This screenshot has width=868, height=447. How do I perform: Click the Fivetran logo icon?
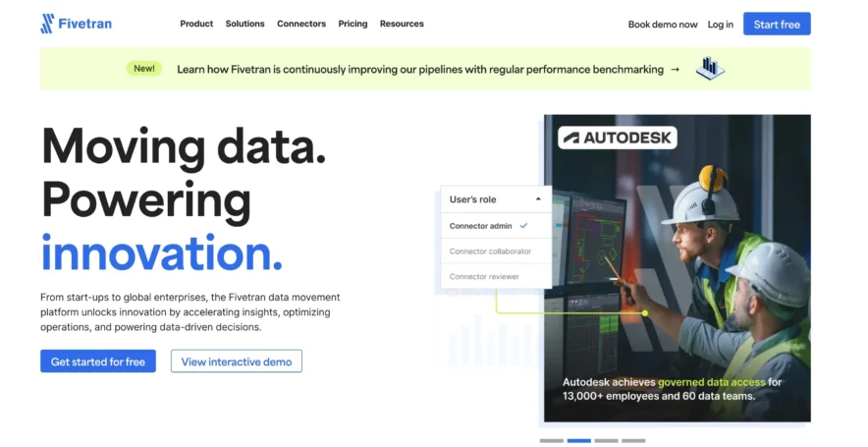click(47, 24)
